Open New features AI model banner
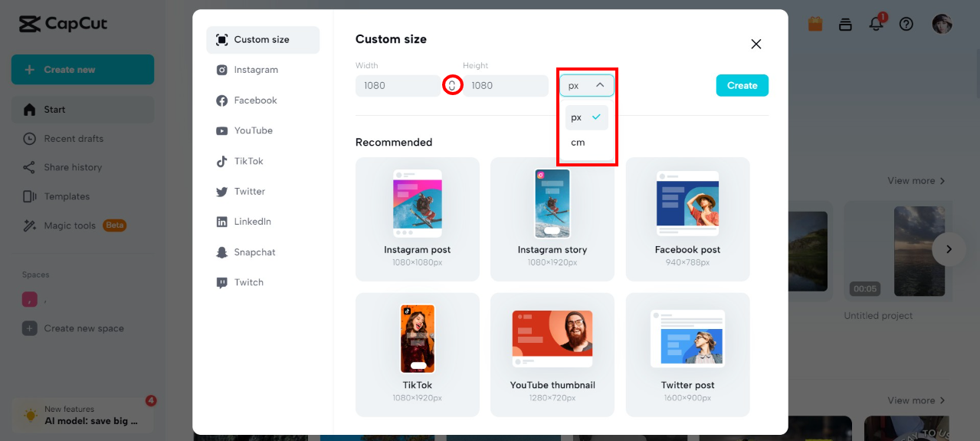Viewport: 980px width, 441px height. click(x=83, y=415)
